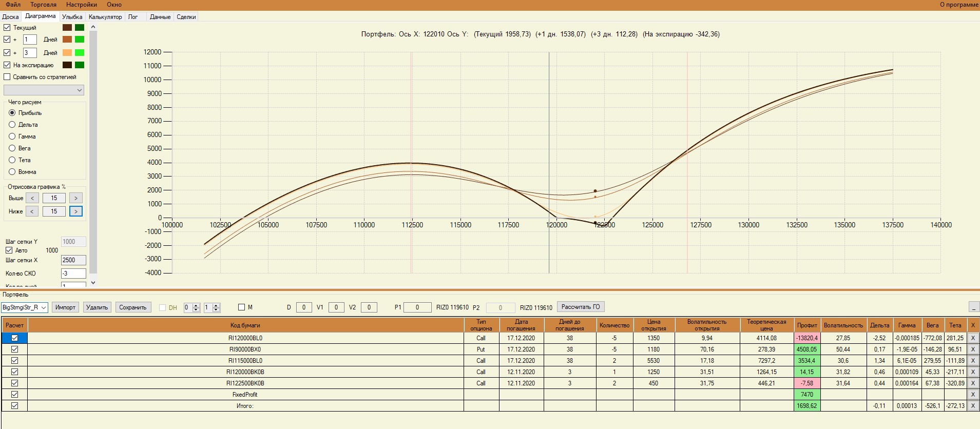This screenshot has width=980, height=429.
Task: Switch the plot to 'Тета'
Action: 12,160
